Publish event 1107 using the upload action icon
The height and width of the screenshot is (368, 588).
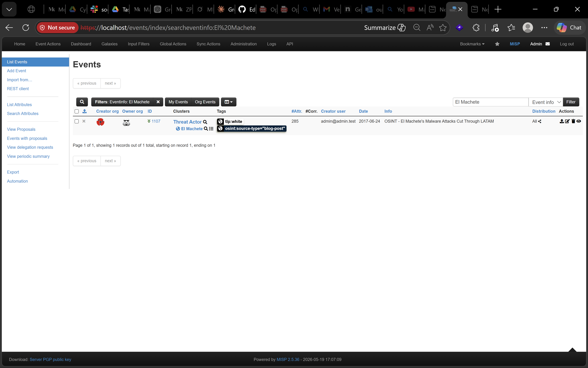[x=562, y=121]
